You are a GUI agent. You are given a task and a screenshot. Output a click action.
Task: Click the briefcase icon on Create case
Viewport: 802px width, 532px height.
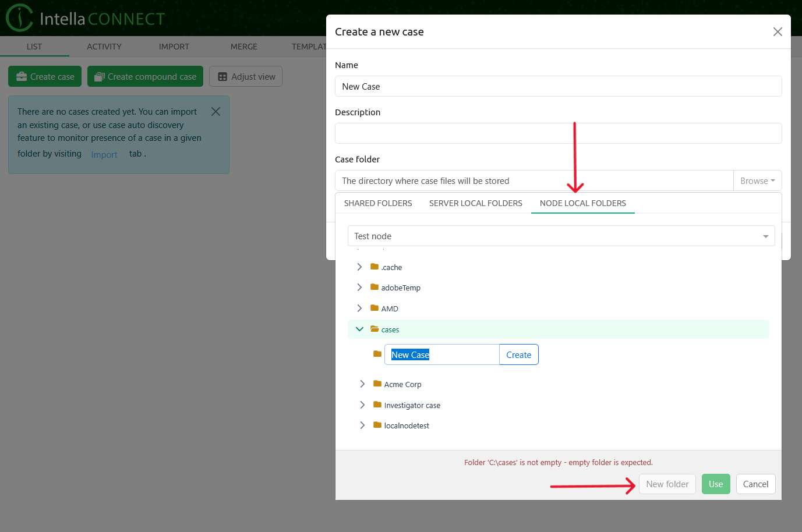pos(22,77)
